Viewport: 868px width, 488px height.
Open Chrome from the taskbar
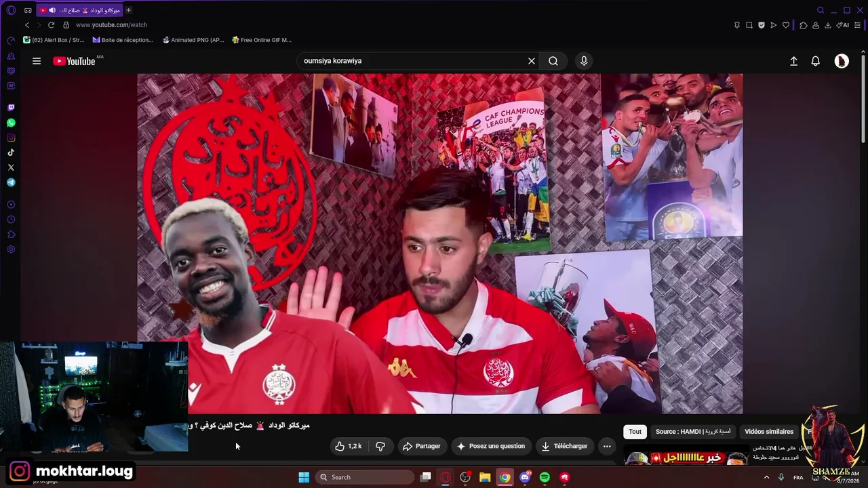[505, 477]
